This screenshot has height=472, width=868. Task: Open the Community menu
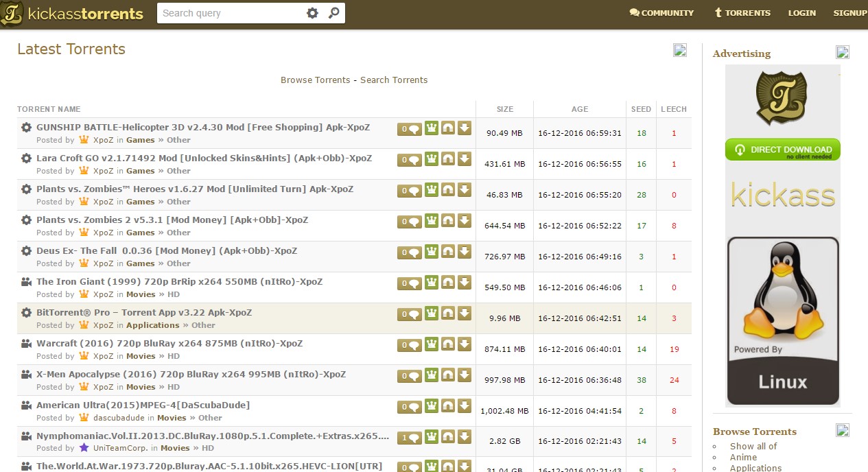(x=661, y=13)
